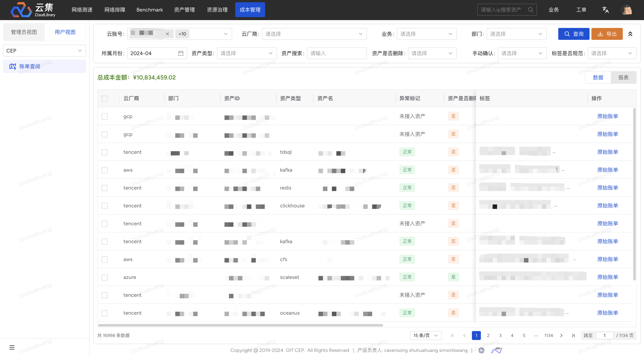Switch to the 报表 tab

click(x=623, y=78)
